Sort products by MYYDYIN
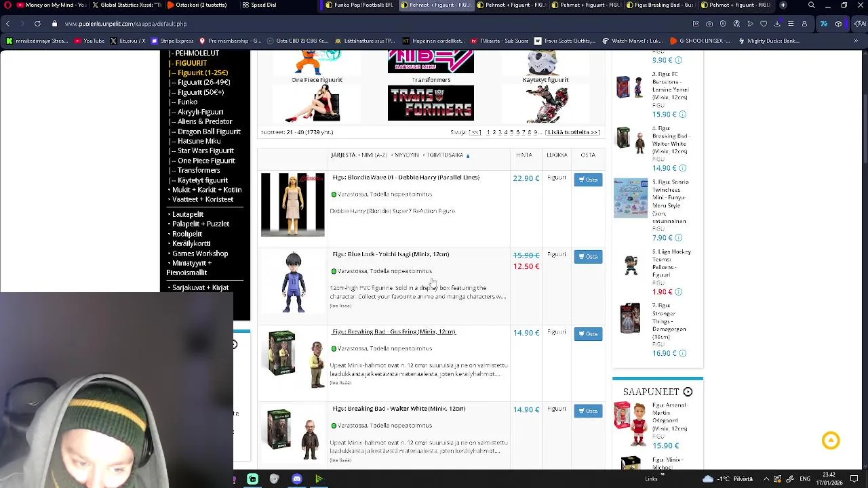Screen dimensions: 868x488 [407, 155]
